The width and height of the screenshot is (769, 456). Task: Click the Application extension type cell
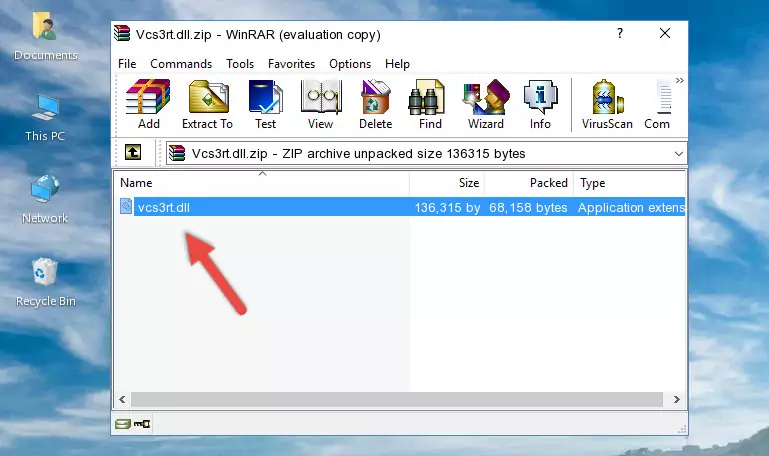tap(631, 207)
